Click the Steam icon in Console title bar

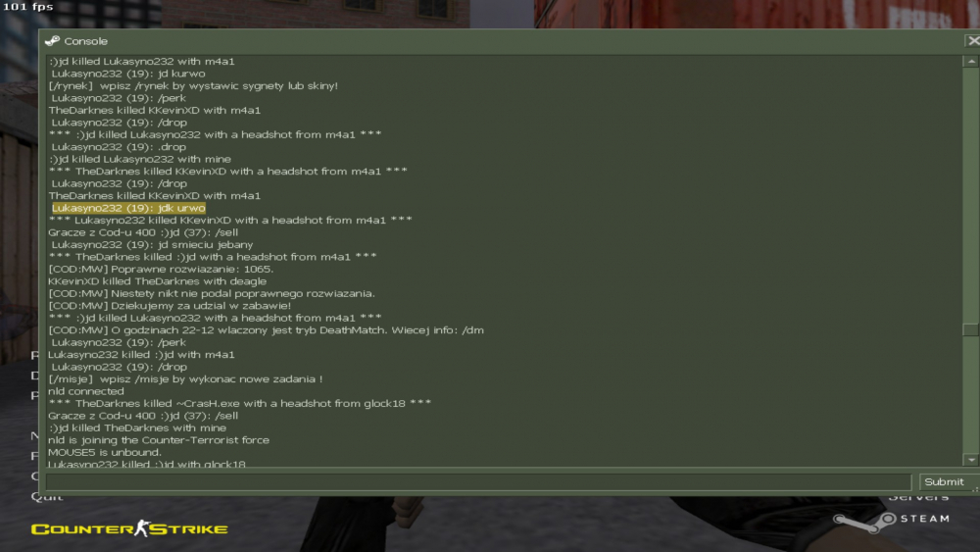tap(53, 40)
